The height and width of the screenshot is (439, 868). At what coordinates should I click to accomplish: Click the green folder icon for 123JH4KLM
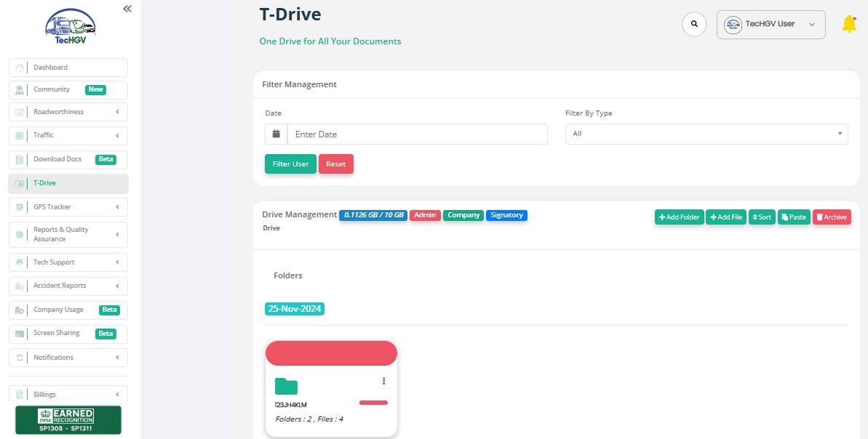(286, 386)
